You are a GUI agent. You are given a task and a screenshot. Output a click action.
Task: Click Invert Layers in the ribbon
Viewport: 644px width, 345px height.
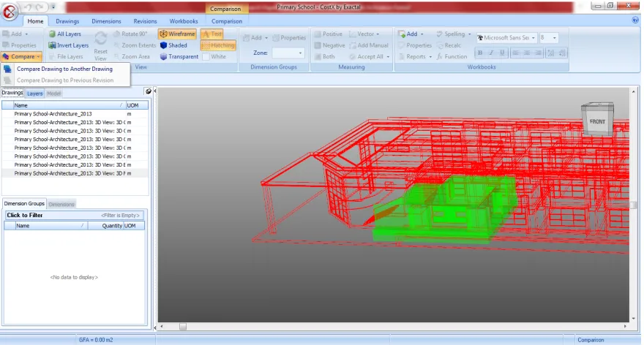click(68, 45)
